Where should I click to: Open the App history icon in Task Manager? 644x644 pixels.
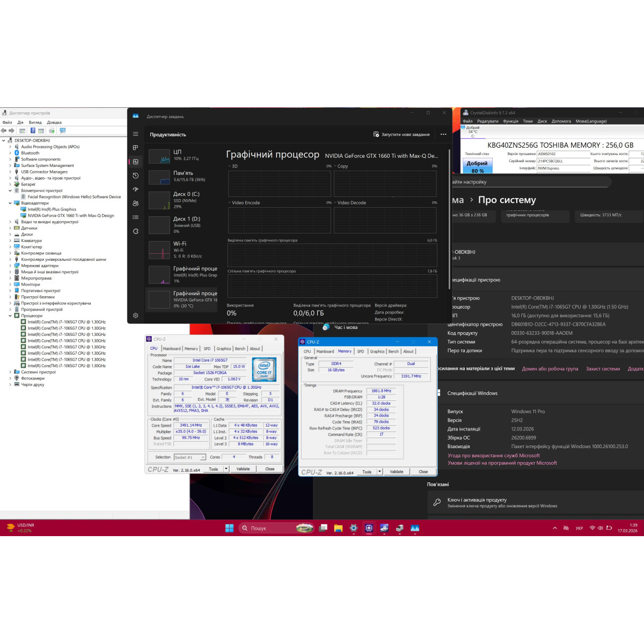(x=135, y=175)
